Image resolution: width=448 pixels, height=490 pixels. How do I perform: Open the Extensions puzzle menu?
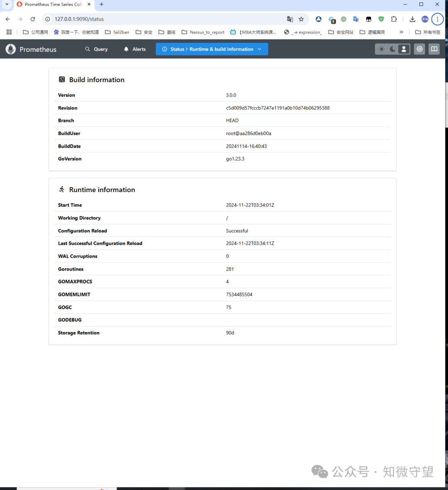394,19
